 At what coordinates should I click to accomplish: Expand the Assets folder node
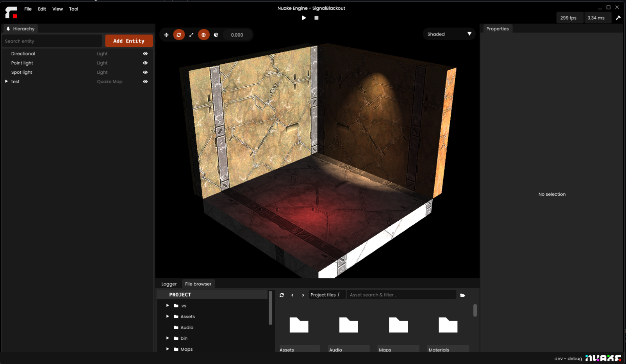pos(168,316)
